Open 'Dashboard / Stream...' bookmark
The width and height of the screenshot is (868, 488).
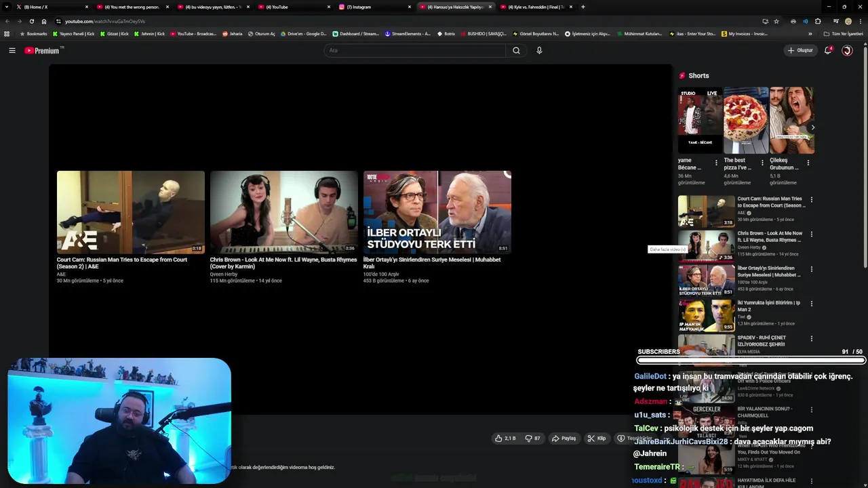356,34
